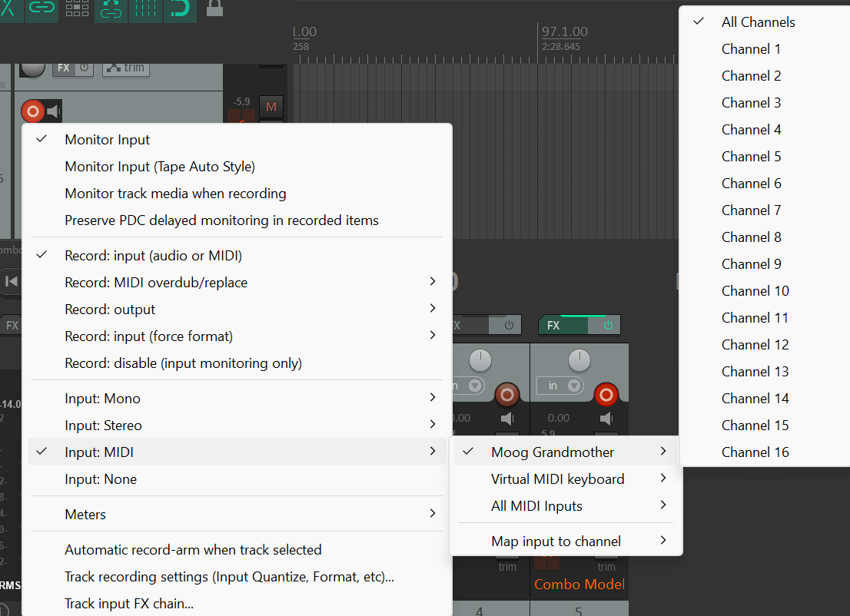This screenshot has height=616, width=850.
Task: Toggle ripple editing grid icon in toolbar
Action: pos(77,9)
